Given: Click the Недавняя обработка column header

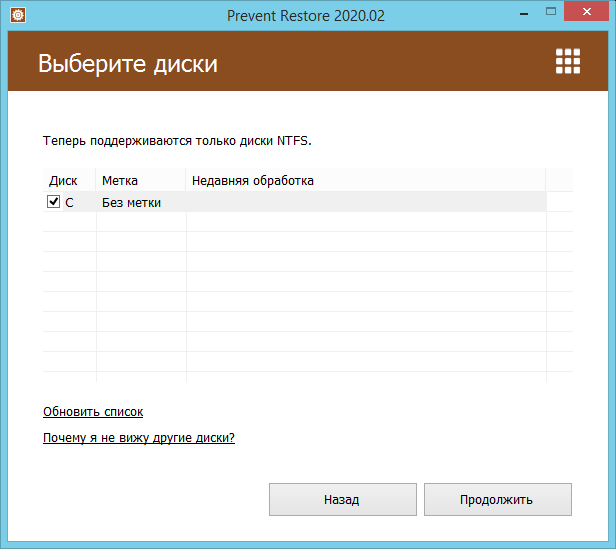Looking at the screenshot, I should click(366, 180).
